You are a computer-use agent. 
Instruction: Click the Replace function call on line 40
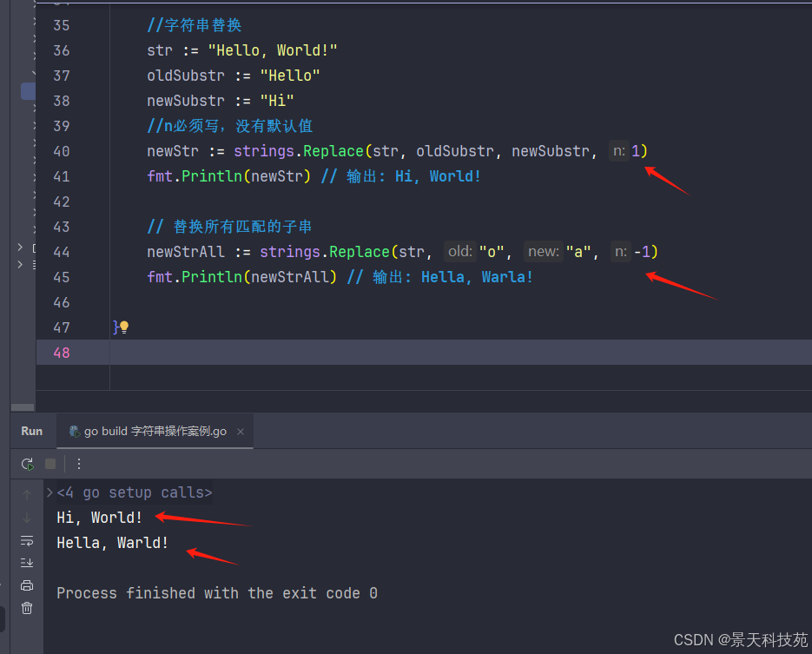(x=333, y=151)
